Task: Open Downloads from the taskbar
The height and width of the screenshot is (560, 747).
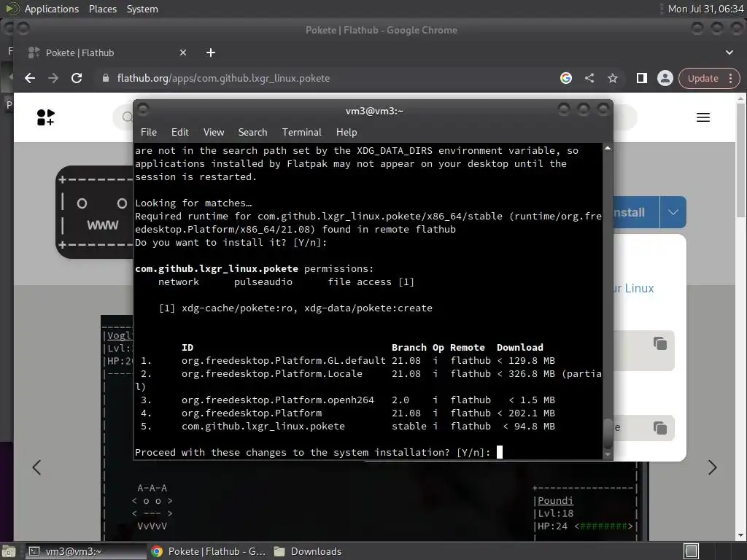Action: tap(309, 551)
